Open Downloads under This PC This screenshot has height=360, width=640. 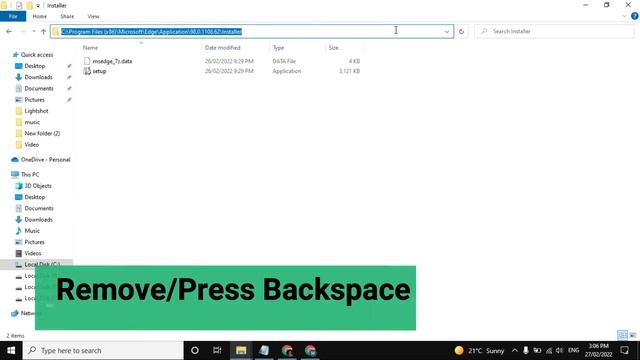[38, 220]
